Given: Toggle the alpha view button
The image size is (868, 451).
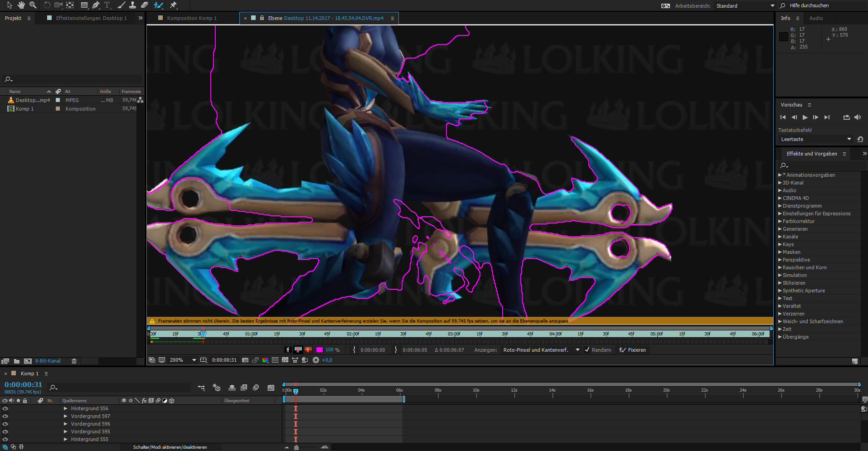Looking at the screenshot, I should coord(288,349).
